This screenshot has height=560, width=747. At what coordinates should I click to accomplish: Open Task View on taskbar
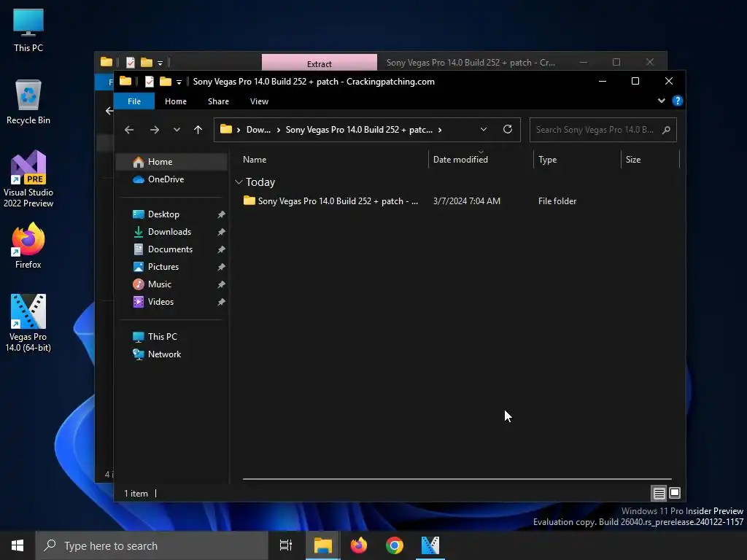[x=286, y=545]
